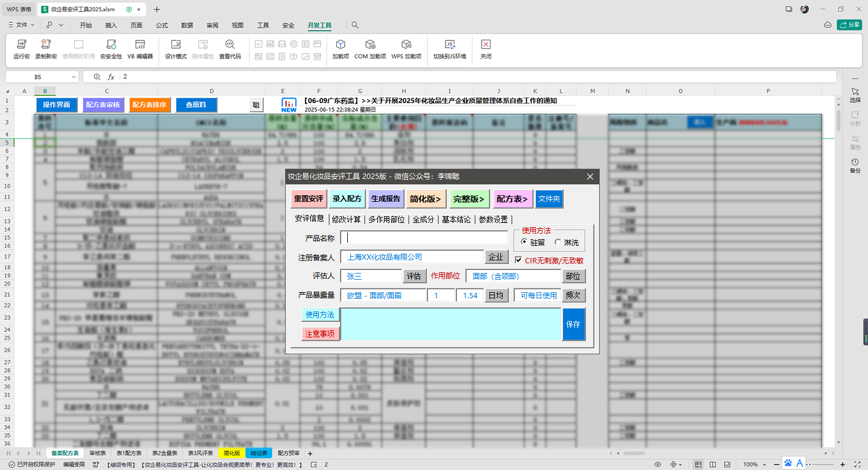Open new tab with plus button
The width and height of the screenshot is (868, 470).
(x=157, y=9)
